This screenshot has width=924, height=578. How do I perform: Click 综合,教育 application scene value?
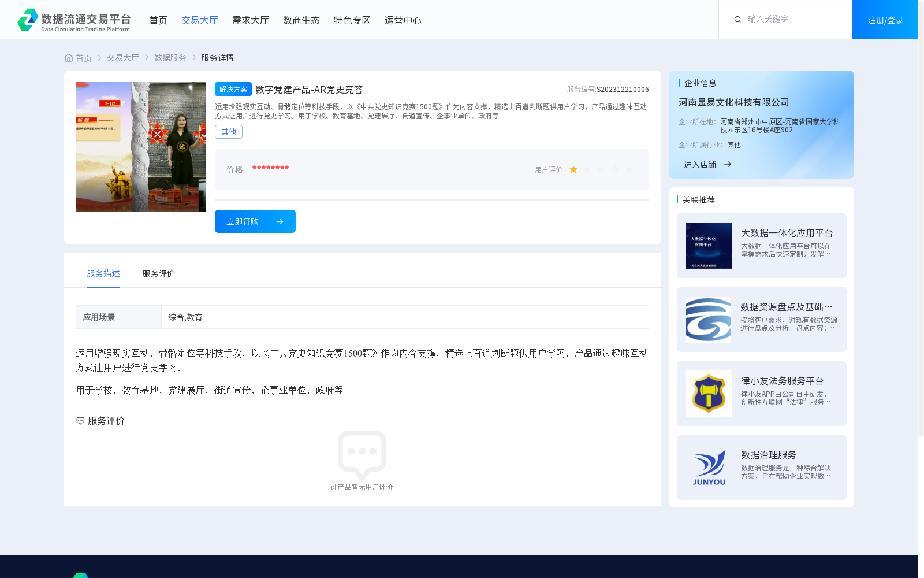click(185, 317)
